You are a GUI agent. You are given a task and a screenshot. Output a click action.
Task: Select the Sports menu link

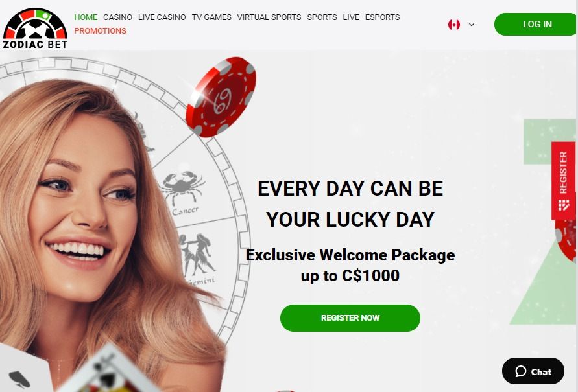tap(322, 17)
